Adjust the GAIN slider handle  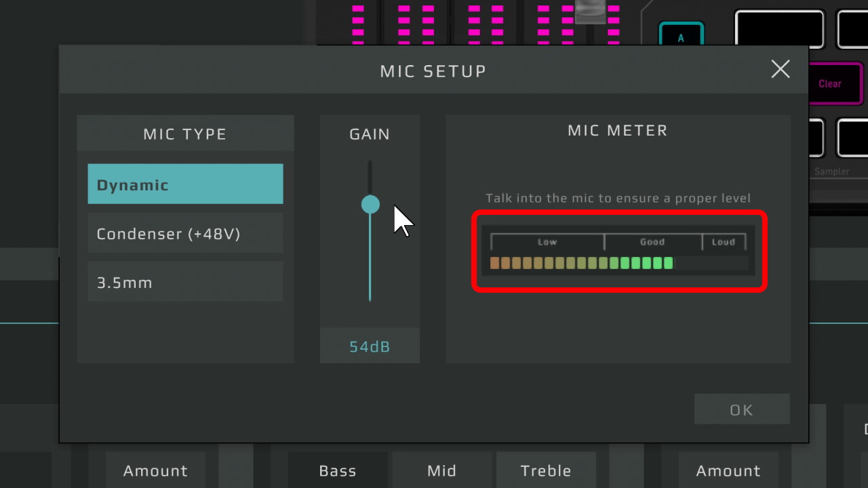coord(370,203)
